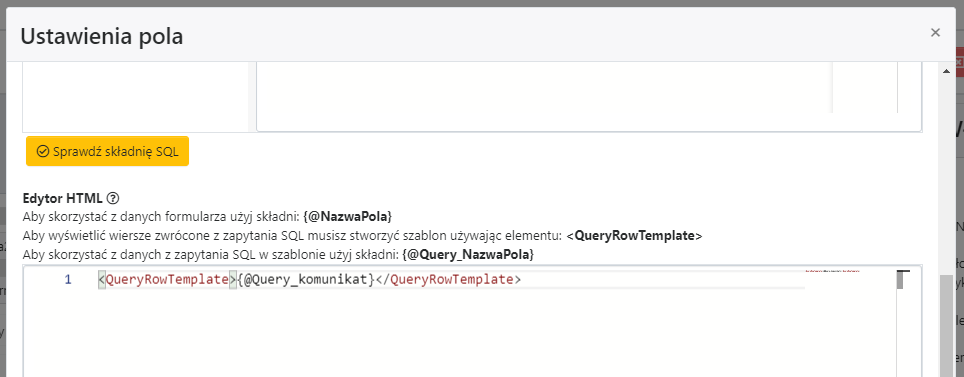Click the up arrow of the dialog scrollbar
964x377 pixels.
[x=947, y=71]
